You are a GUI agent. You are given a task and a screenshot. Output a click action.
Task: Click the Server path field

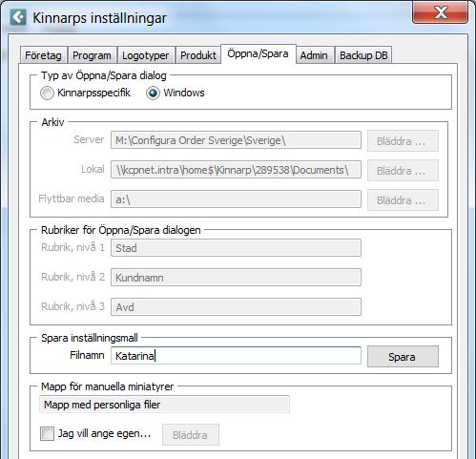(x=236, y=140)
